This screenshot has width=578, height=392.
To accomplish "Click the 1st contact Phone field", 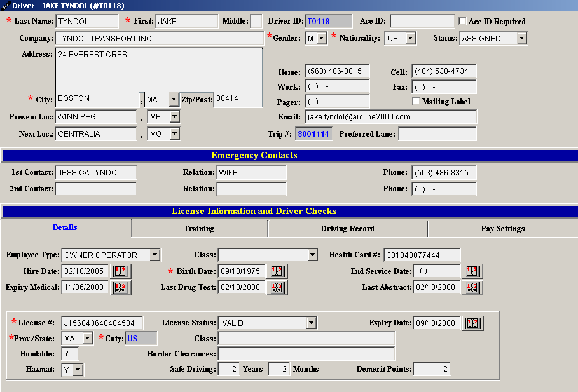I will 444,172.
